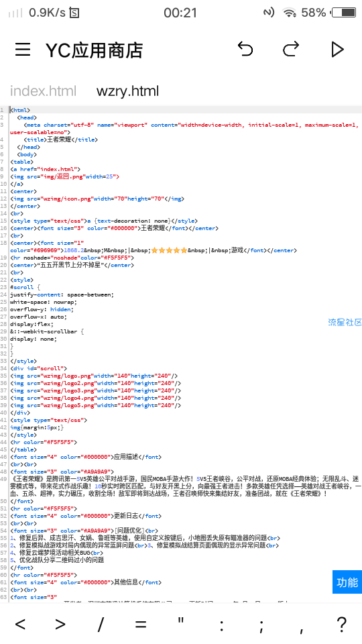Insert the question mark symbol key
This screenshot has width=362, height=644.
341,625
